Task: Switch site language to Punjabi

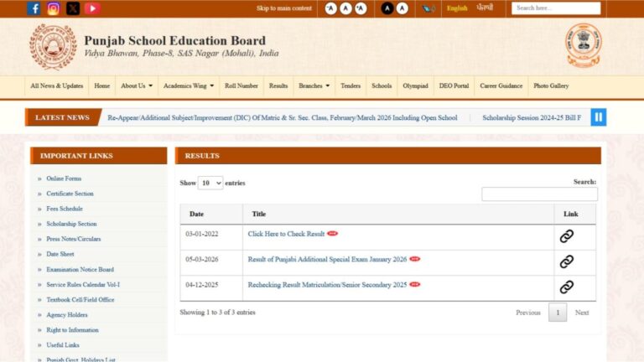Action: [x=485, y=8]
